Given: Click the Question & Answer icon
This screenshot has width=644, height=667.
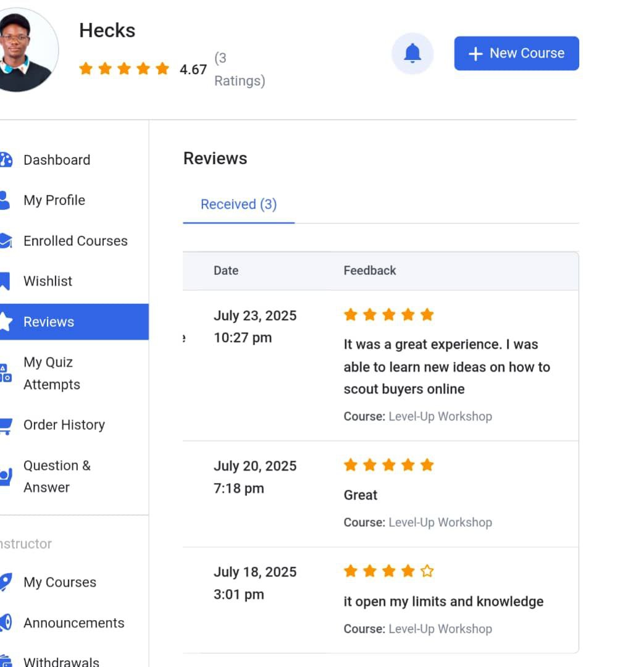Looking at the screenshot, I should tap(6, 476).
